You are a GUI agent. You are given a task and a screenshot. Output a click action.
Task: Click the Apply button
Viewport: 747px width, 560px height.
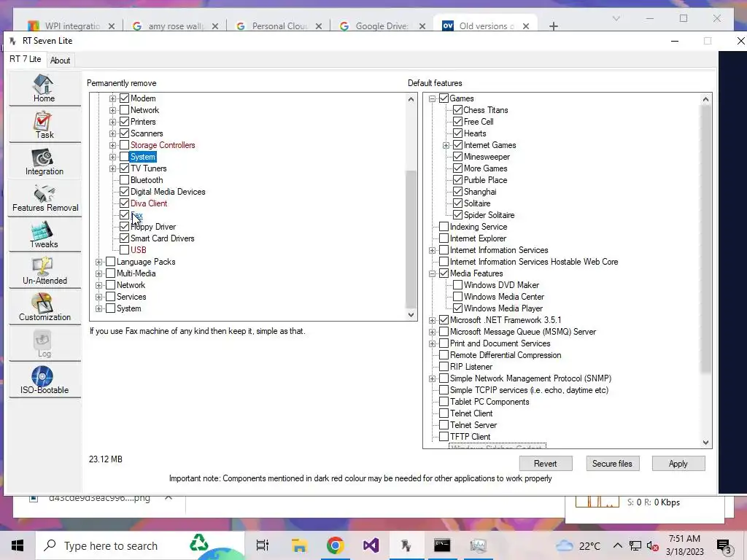678,463
